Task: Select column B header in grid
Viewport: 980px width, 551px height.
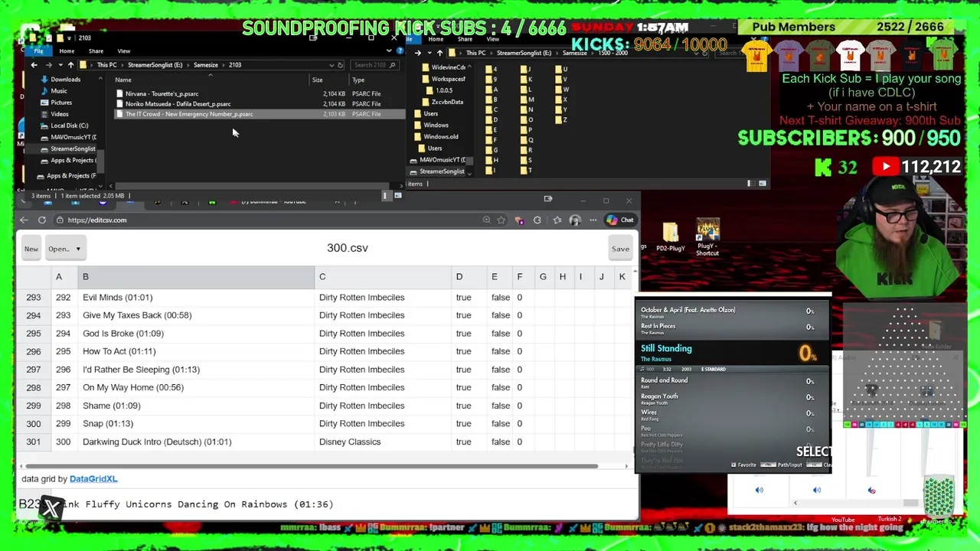Action: tap(196, 277)
